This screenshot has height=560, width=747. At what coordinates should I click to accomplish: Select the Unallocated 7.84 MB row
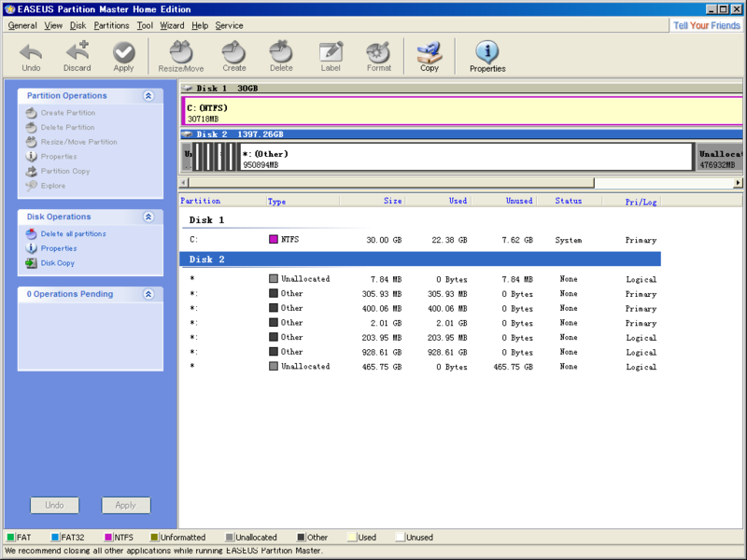[x=420, y=279]
